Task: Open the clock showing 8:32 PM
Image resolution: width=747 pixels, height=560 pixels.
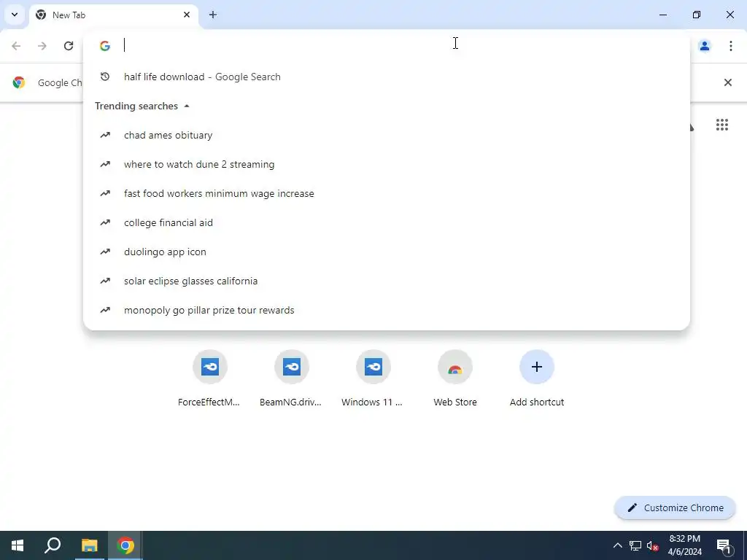Action: pyautogui.click(x=684, y=545)
